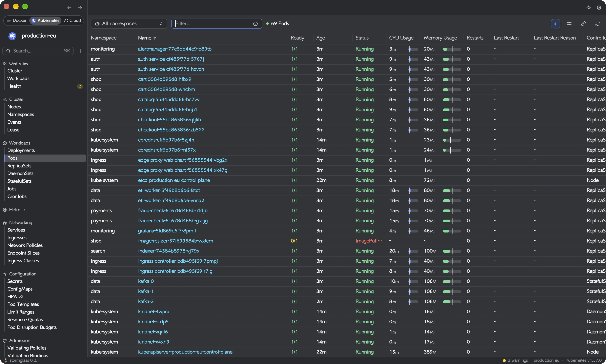Image resolution: width=606 pixels, height=364 pixels.
Task: Open ConfigMaps in the sidebar
Action: [20, 289]
